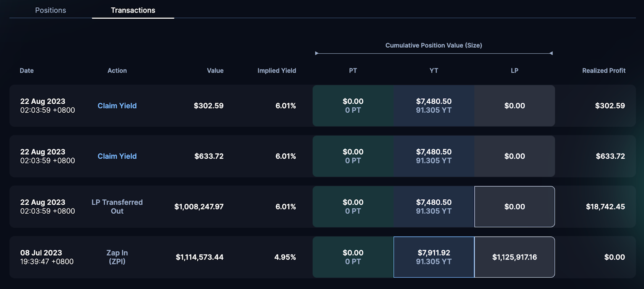Click the Value column header
644x289 pixels.
(215, 70)
